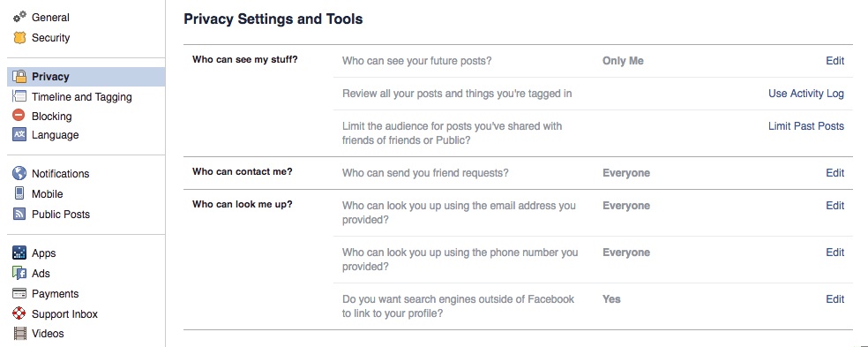Click the Language icon in sidebar
Viewport: 868px width, 347px height.
point(19,135)
